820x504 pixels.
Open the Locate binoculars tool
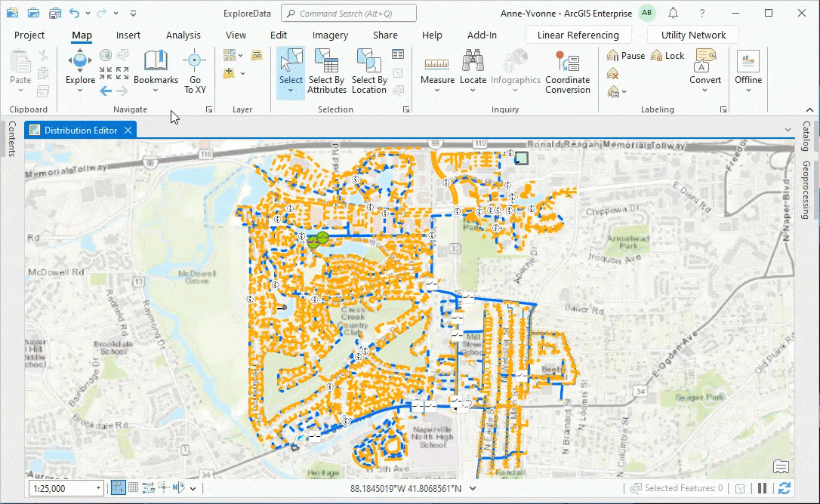click(x=473, y=66)
